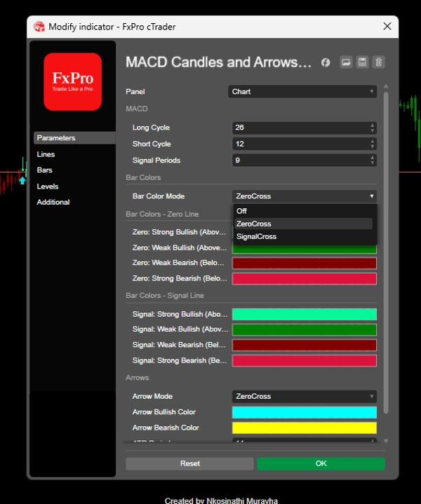This screenshot has width=421, height=504.
Task: Open Signal: Strong Bullish color swatch
Action: [304, 314]
